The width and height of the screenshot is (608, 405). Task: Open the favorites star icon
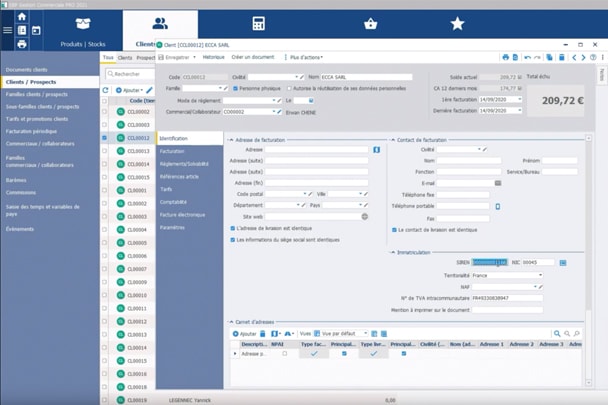[x=457, y=23]
